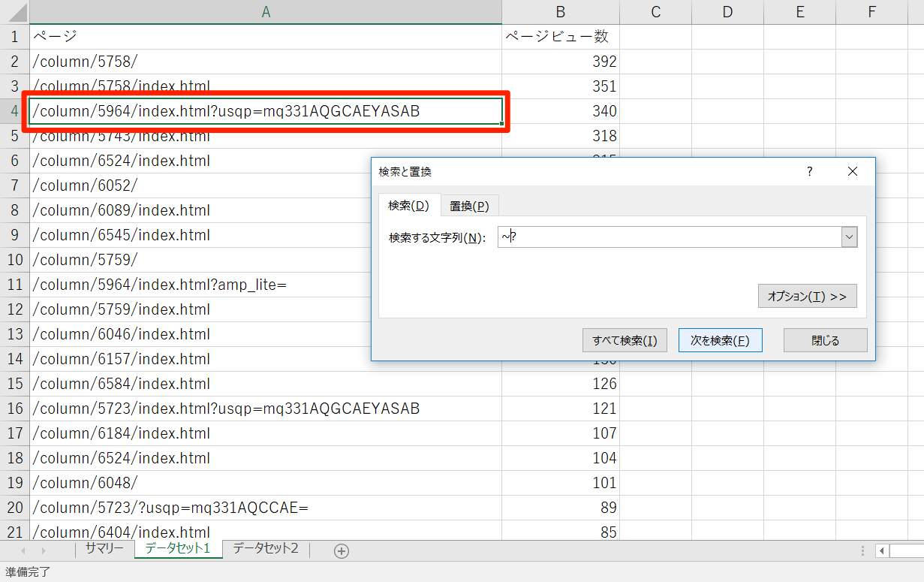Select row 16 header
Image resolution: width=924 pixels, height=582 pixels.
click(14, 409)
